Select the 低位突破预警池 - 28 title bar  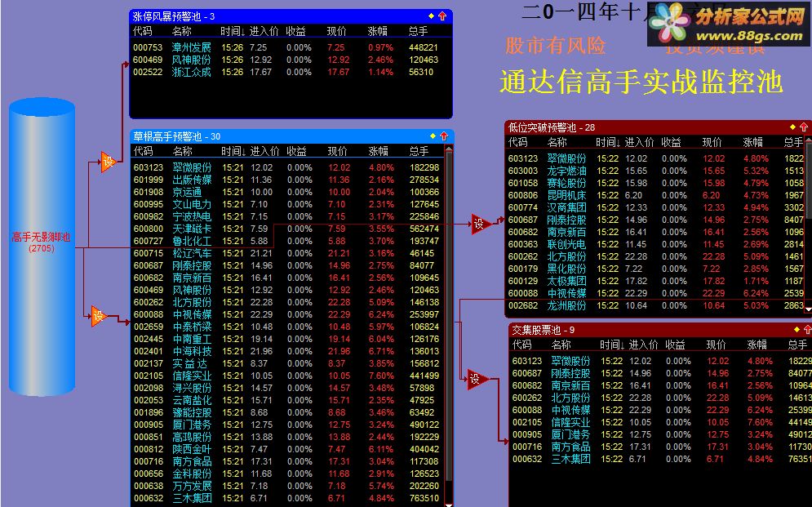[x=659, y=127]
